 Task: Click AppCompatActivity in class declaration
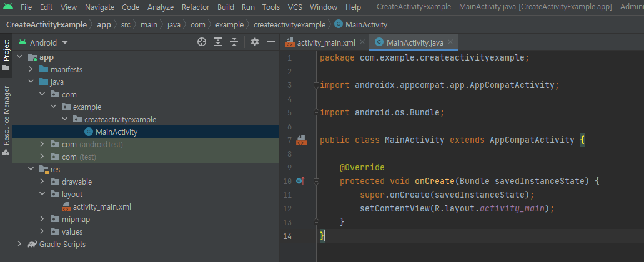532,140
